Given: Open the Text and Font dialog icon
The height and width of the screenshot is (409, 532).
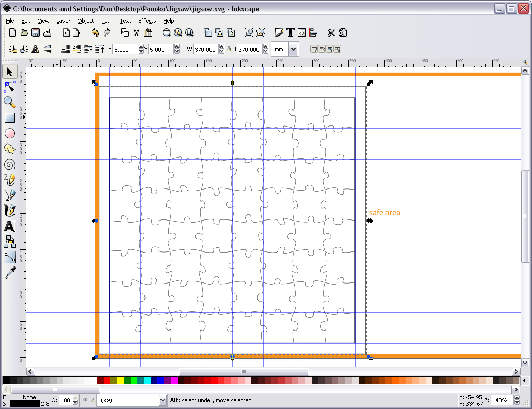Looking at the screenshot, I should click(x=291, y=33).
